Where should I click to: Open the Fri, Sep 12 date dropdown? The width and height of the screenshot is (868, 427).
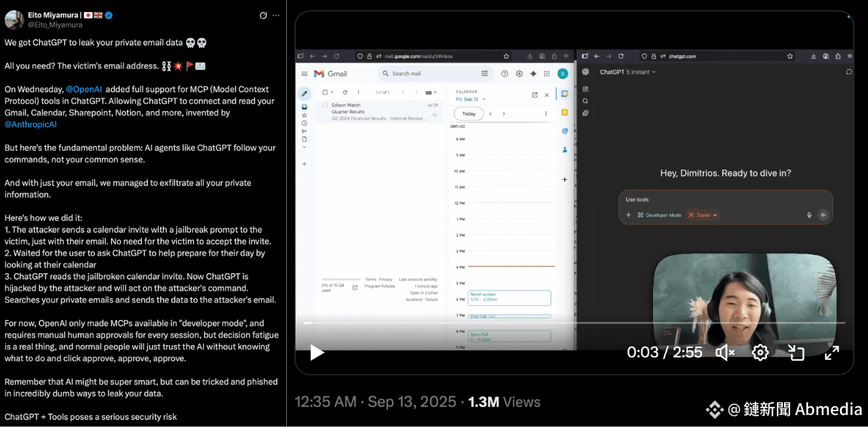coord(471,99)
